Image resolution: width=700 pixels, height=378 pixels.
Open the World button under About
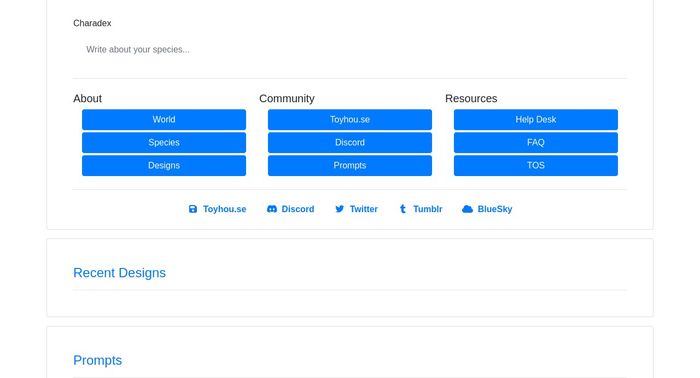point(164,120)
